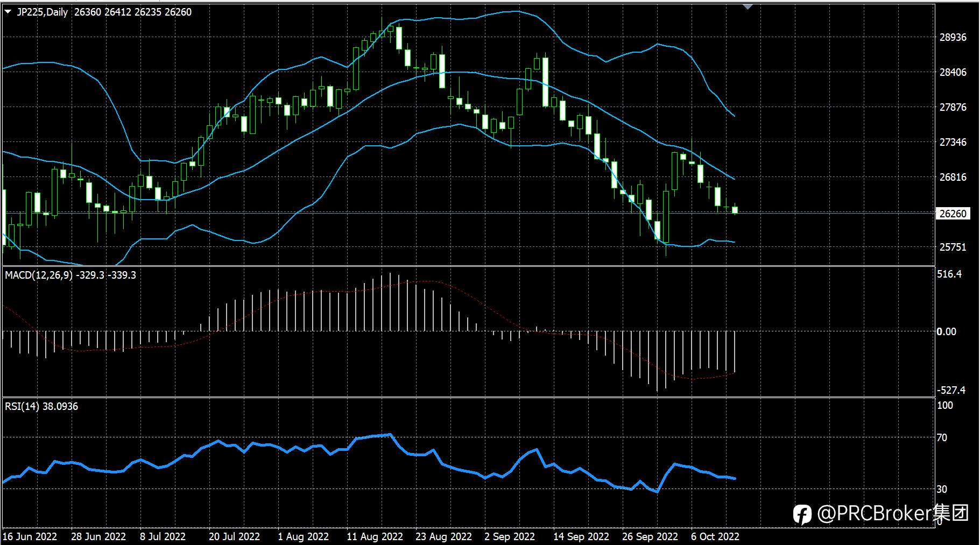This screenshot has height=545, width=980.
Task: Click the 8 Jul 2022 date label
Action: pos(163,536)
